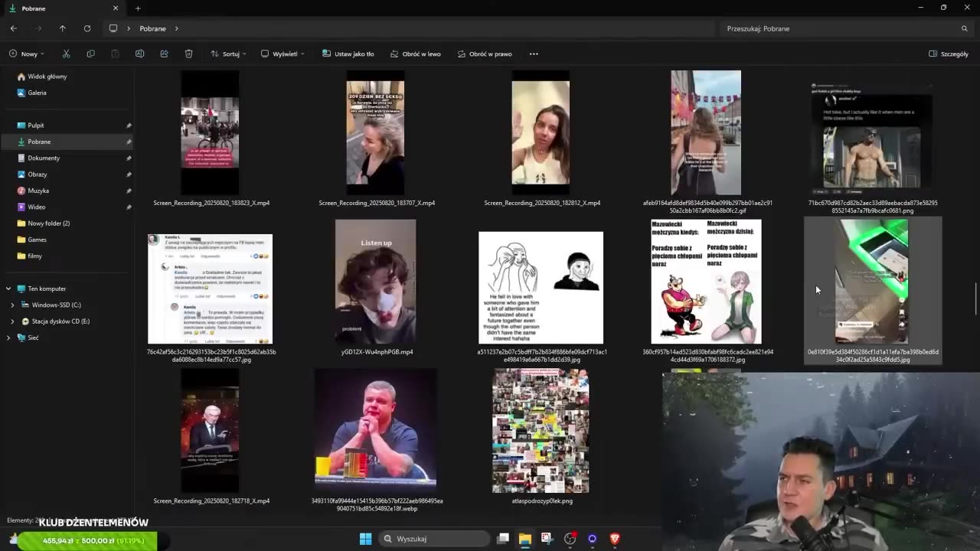Select the atlaspodrozyp0lek.png thumbnail
Image resolution: width=980 pixels, height=551 pixels.
tap(541, 431)
